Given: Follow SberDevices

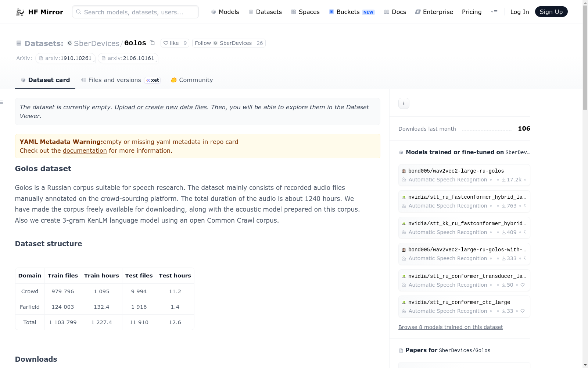Looking at the screenshot, I should click(x=223, y=43).
